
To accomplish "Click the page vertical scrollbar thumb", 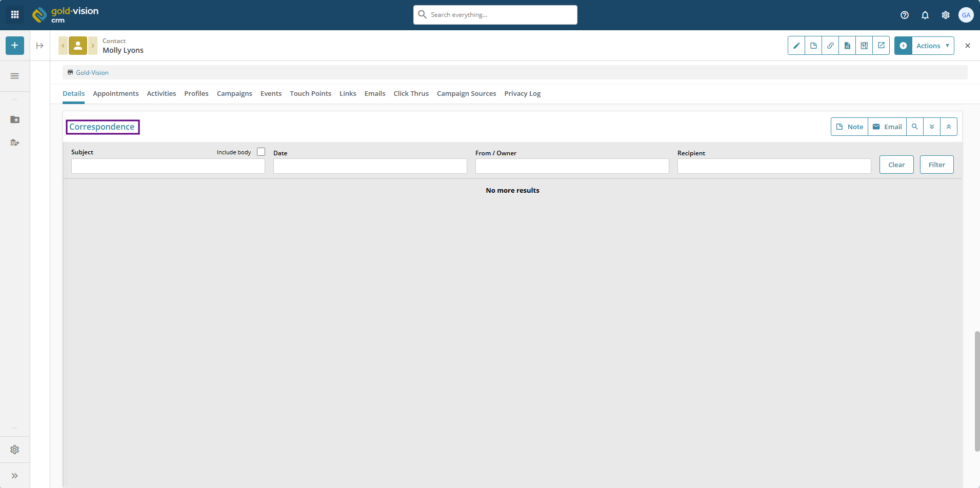I will tap(977, 391).
